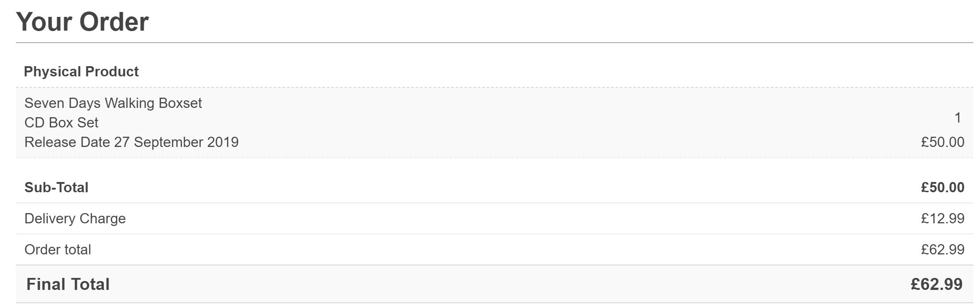Click the Order total label
This screenshot has width=980, height=305.
pyautogui.click(x=58, y=250)
